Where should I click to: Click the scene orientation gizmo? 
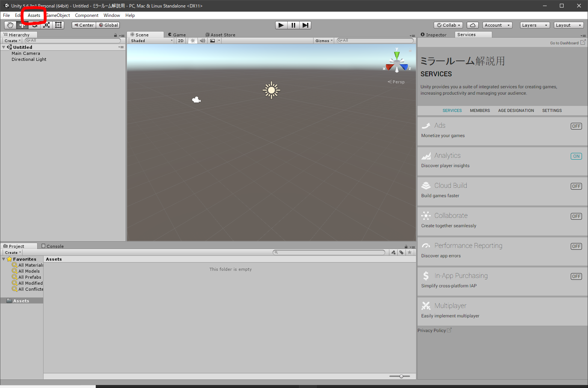tap(397, 62)
